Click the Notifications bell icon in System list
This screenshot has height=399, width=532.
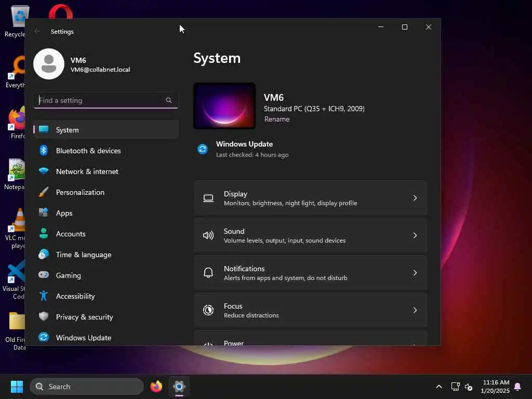[x=208, y=273]
